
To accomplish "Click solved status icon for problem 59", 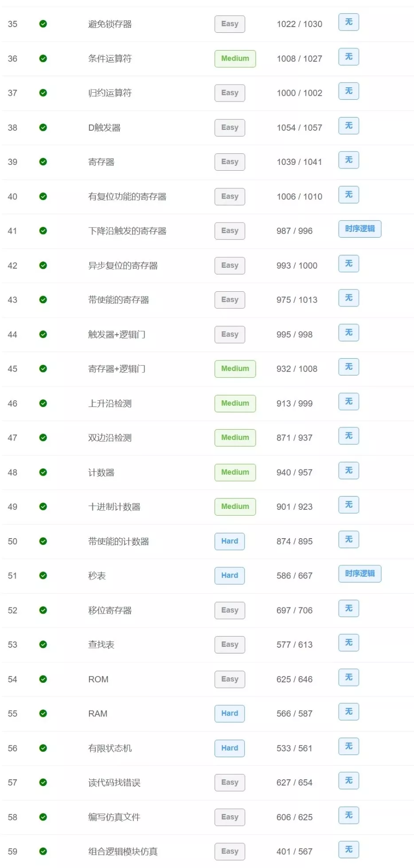I will 43,851.
